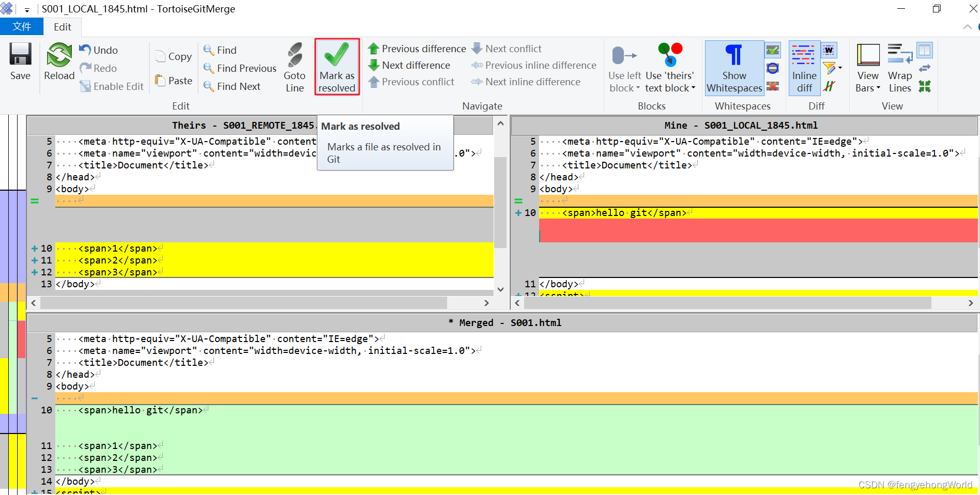Toggle Wrap Lines
This screenshot has width=980, height=495.
900,68
